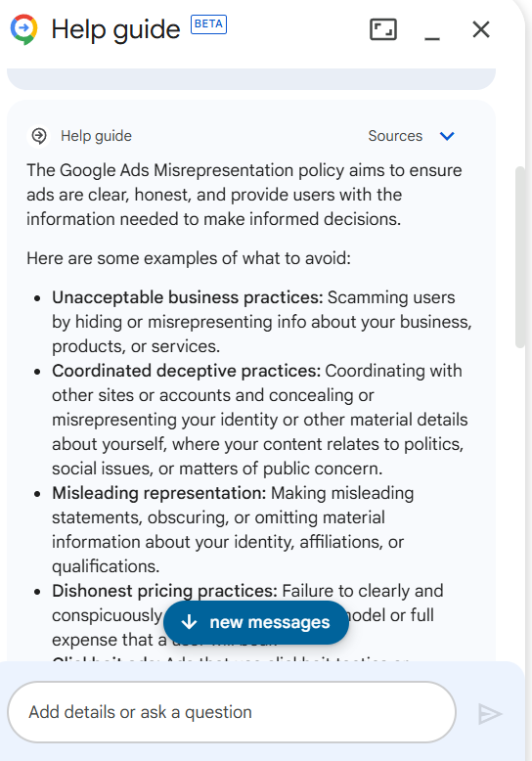Viewport: 532px width, 761px height.
Task: Click the send message arrow icon
Action: pos(490,714)
